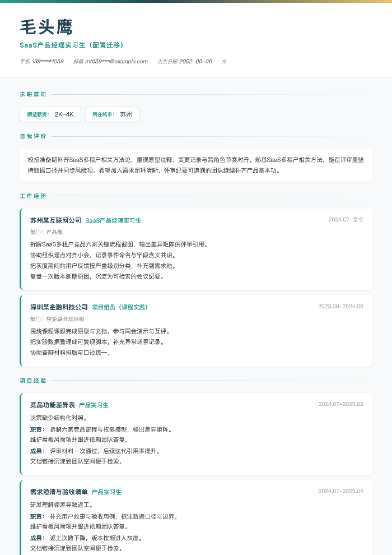Click the line 评审材料一次通过
Image resolution: width=392 pixels, height=555 pixels.
105,451
